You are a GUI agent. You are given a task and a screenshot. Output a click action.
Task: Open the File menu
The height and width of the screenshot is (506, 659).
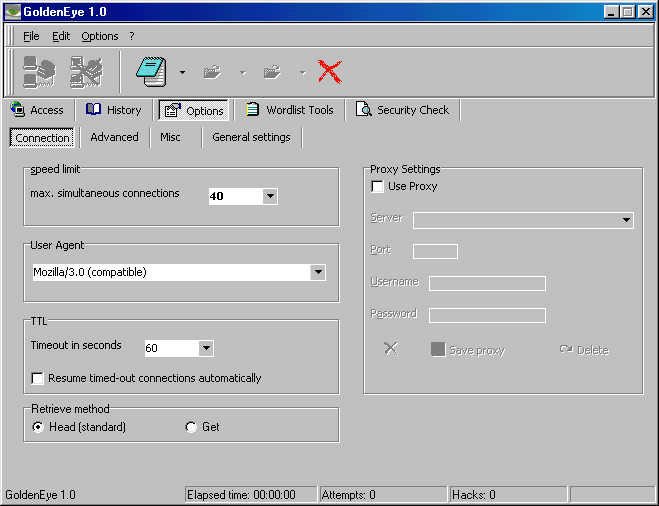[31, 36]
